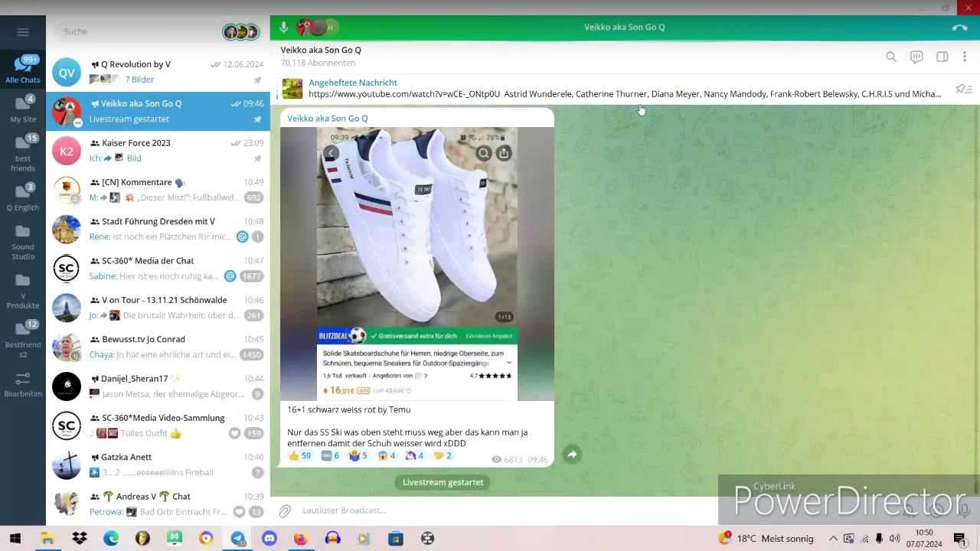
Task: Click K2 avatar of Kaiser Force
Action: (67, 151)
